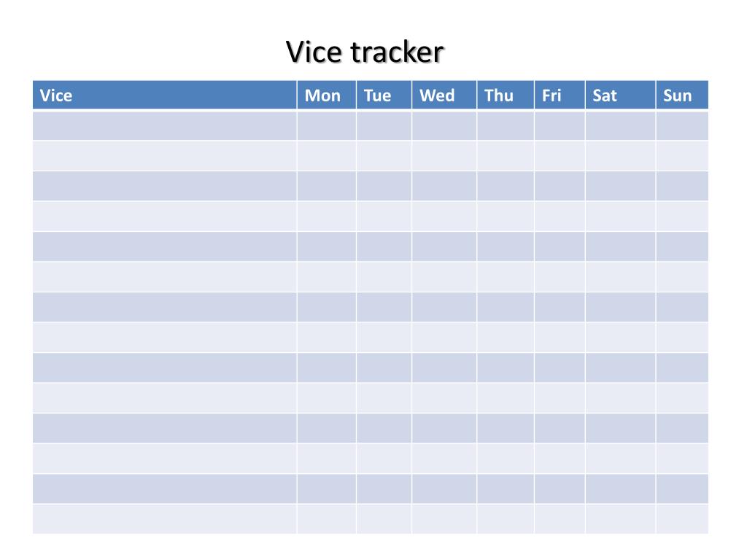
Task: Click first row Sun cell
Action: (x=682, y=125)
